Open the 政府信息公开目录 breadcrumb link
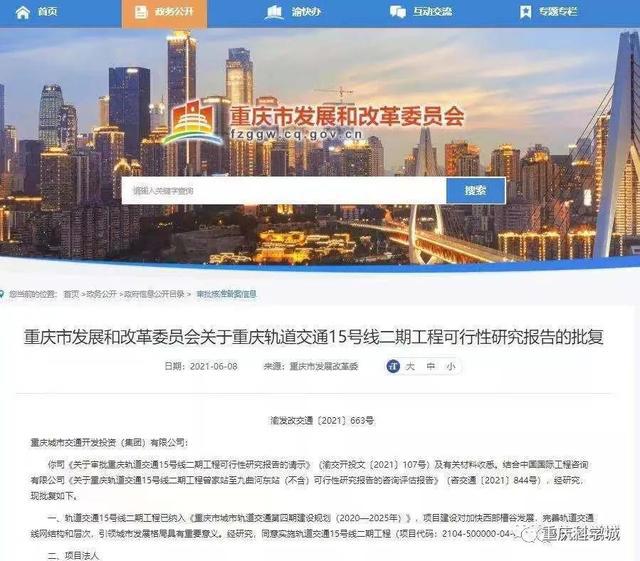The width and height of the screenshot is (640, 561). pos(154,294)
